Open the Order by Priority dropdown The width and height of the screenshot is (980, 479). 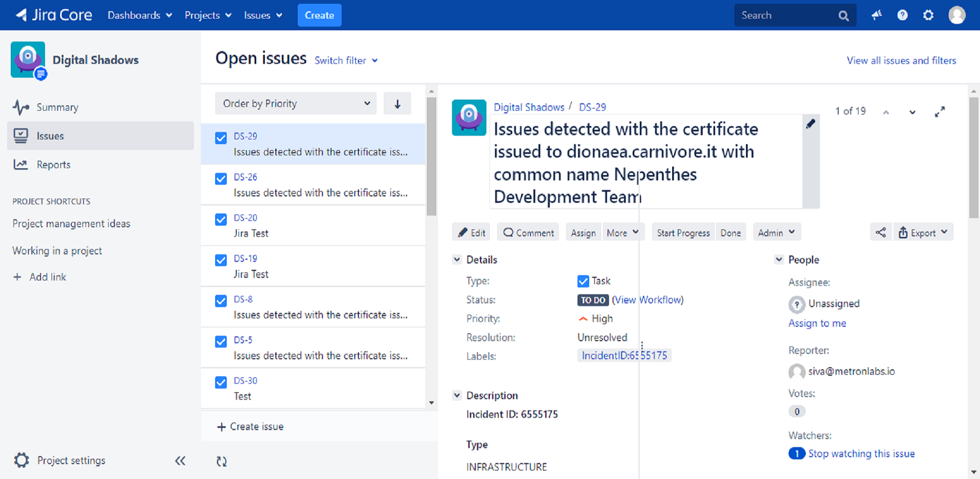tap(296, 104)
